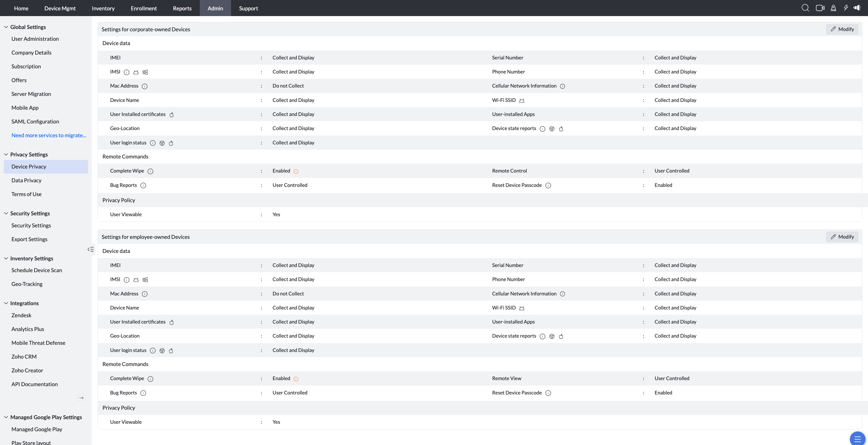
Task: Open Company Details page
Action: [31, 53]
